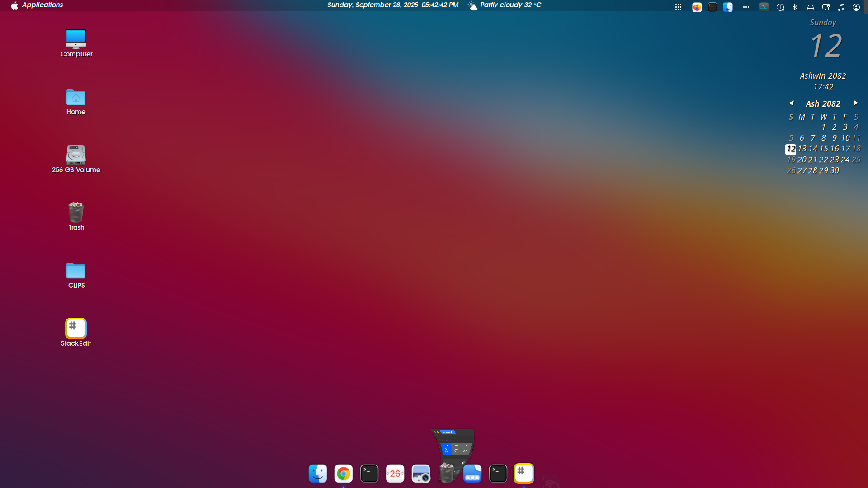Click the date and time in panel
Image resolution: width=868 pixels, height=488 pixels.
coord(392,5)
